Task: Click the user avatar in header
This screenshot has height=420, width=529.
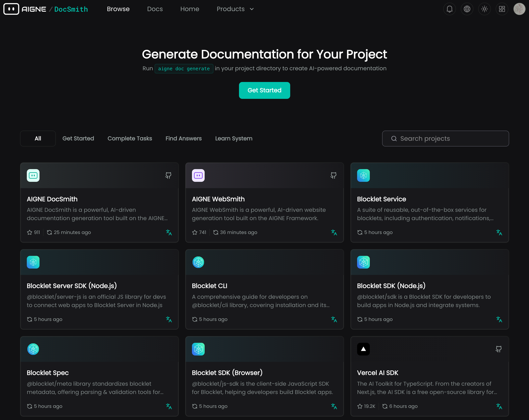Action: (519, 9)
